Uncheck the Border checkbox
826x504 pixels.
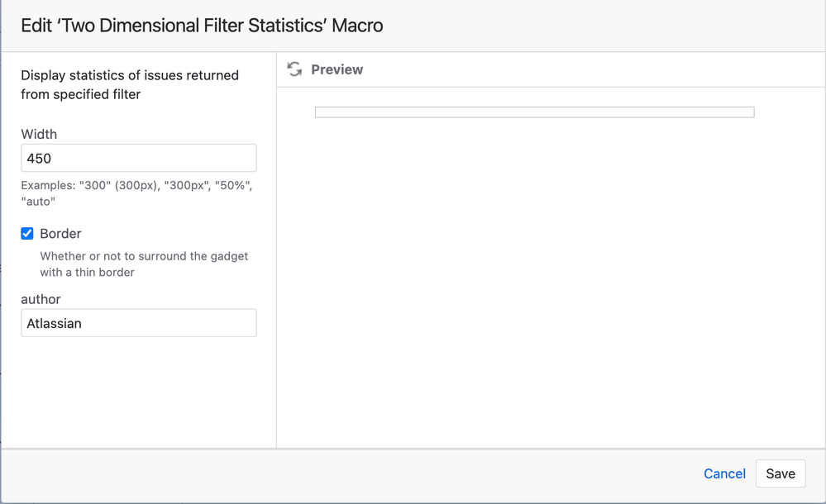click(27, 234)
